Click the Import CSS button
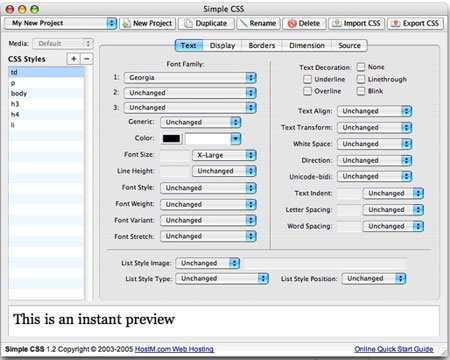 (356, 23)
